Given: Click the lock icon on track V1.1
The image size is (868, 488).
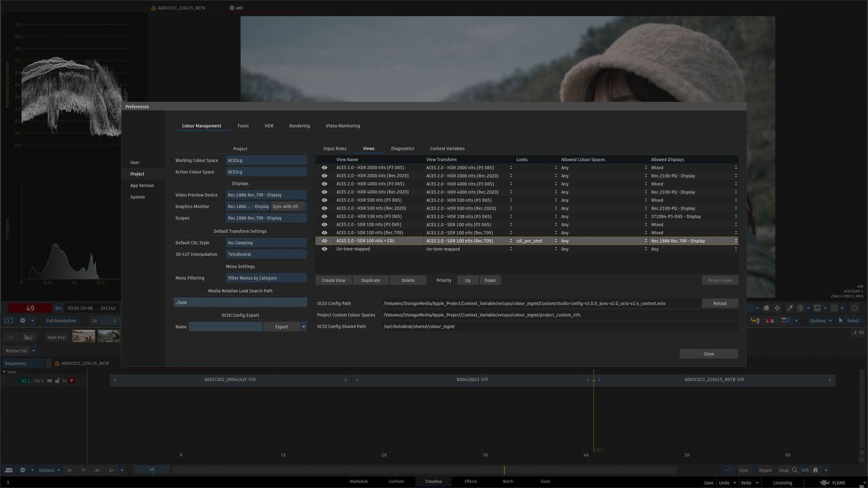Looking at the screenshot, I should pyautogui.click(x=57, y=381).
